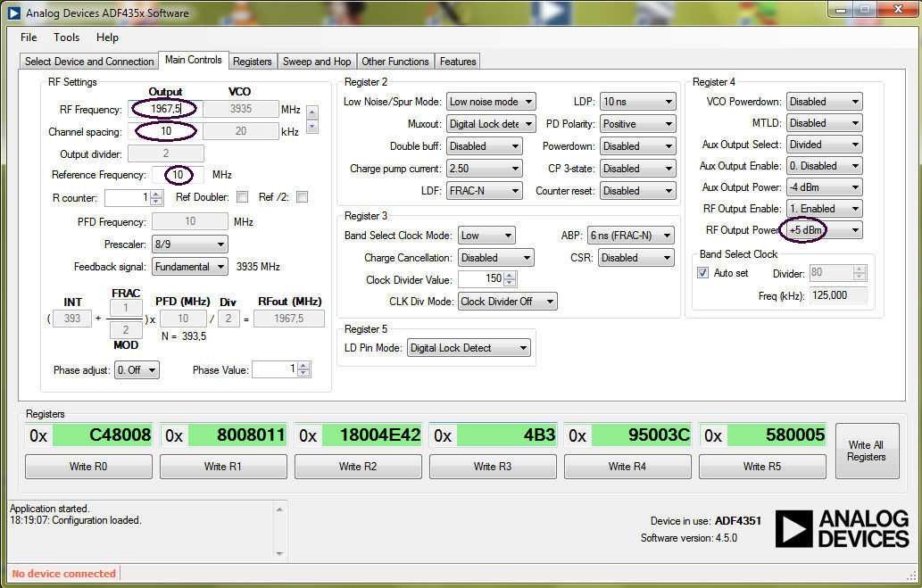Decrease the Phase Value spinner
The width and height of the screenshot is (922, 588).
304,373
